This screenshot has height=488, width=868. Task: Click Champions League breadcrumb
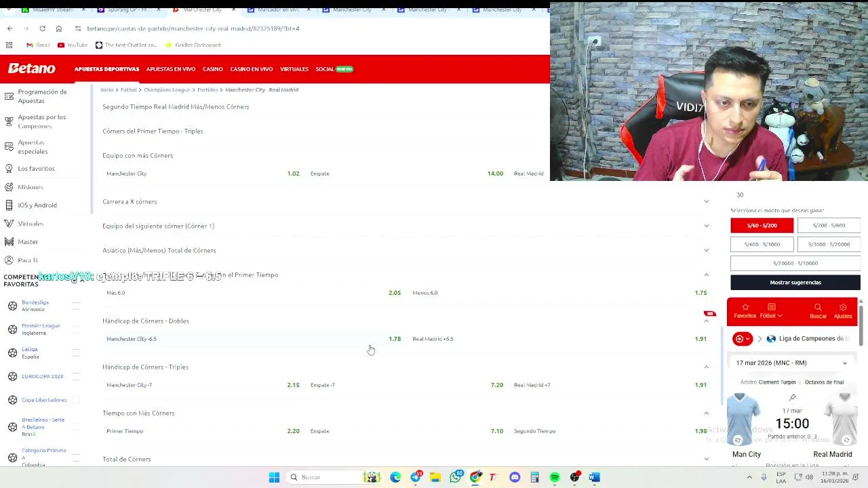click(x=167, y=89)
